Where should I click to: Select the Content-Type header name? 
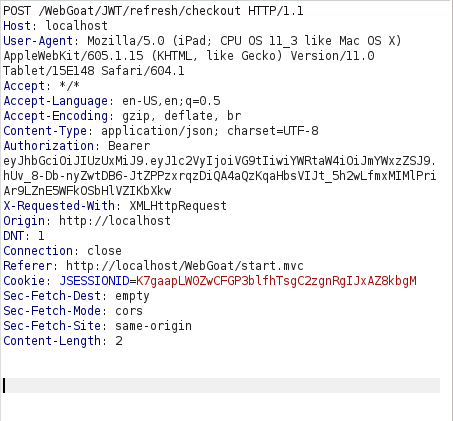point(45,131)
